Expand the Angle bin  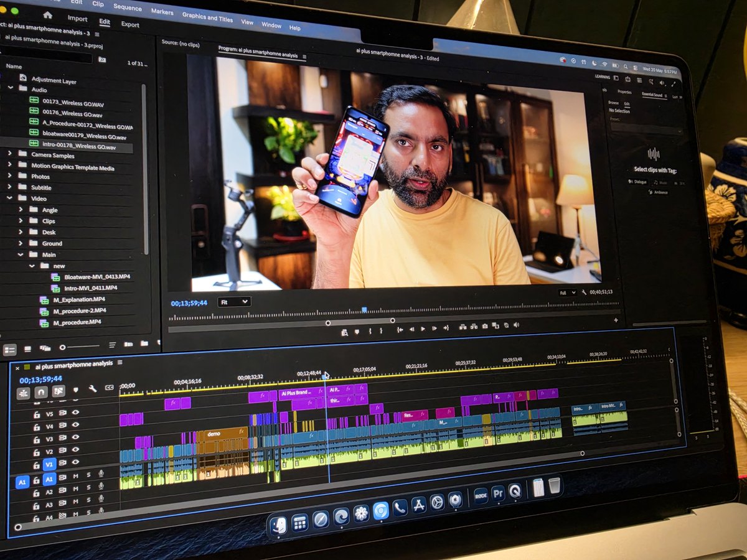pyautogui.click(x=20, y=209)
